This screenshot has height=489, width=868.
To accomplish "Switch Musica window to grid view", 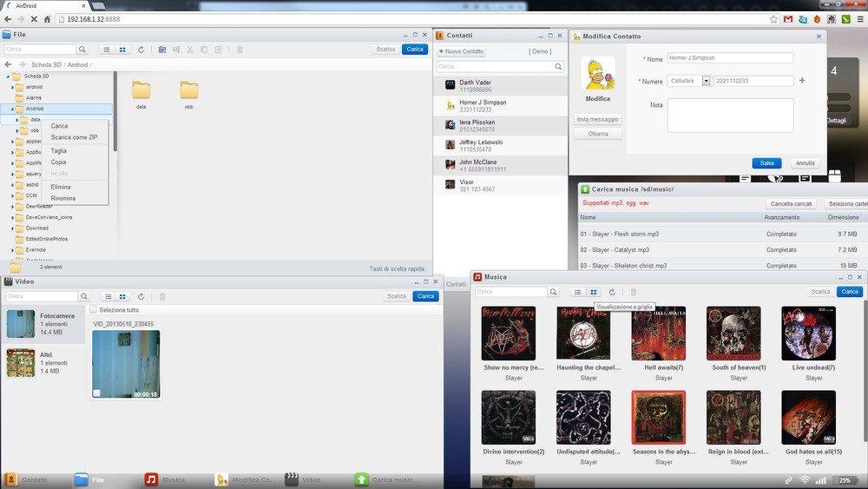I will [594, 292].
